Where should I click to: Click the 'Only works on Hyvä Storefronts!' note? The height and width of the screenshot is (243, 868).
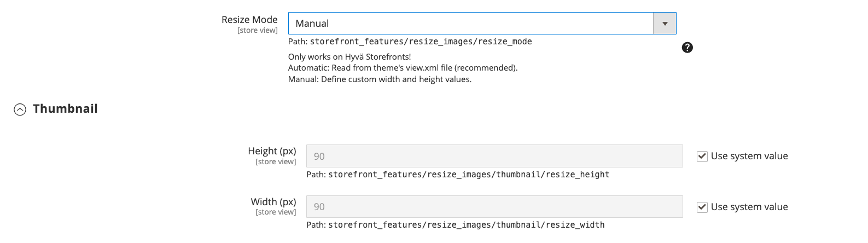click(x=349, y=57)
